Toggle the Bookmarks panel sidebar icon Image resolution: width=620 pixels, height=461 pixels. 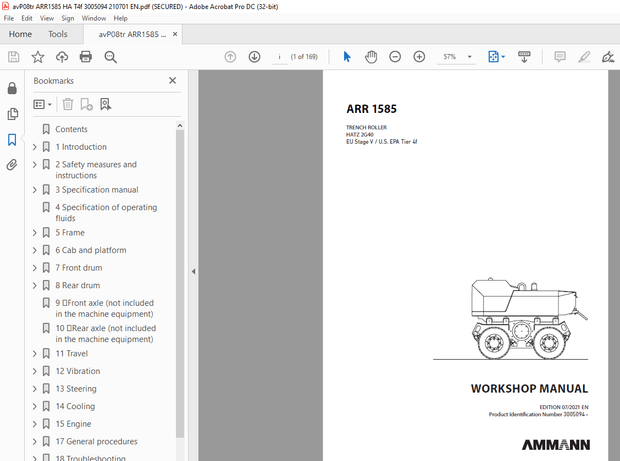tap(12, 139)
